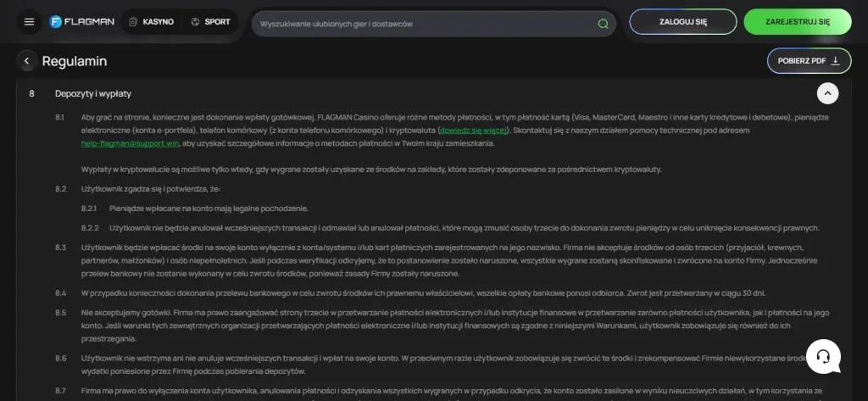The height and width of the screenshot is (401, 868).
Task: Open the 'dowiedz się więcej' link
Action: [x=474, y=131]
